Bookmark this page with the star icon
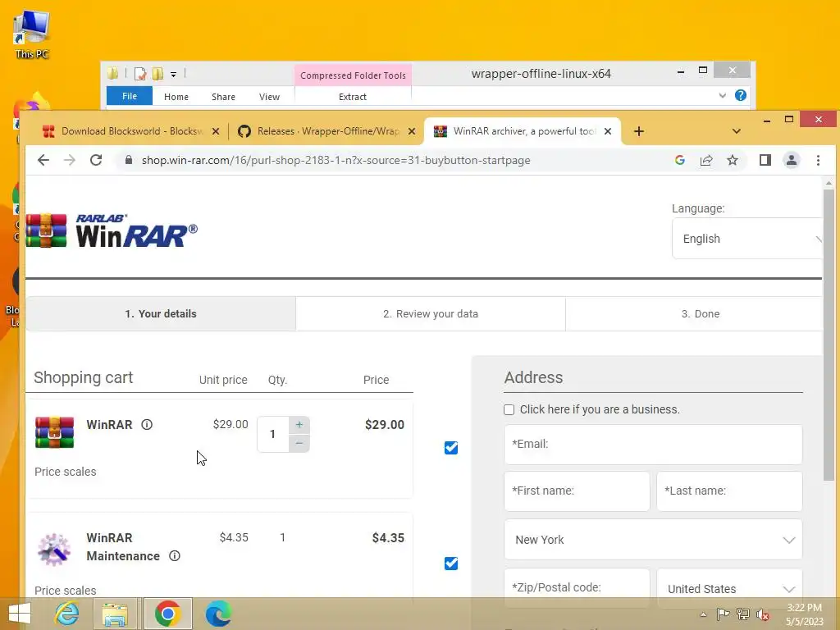 coord(733,160)
